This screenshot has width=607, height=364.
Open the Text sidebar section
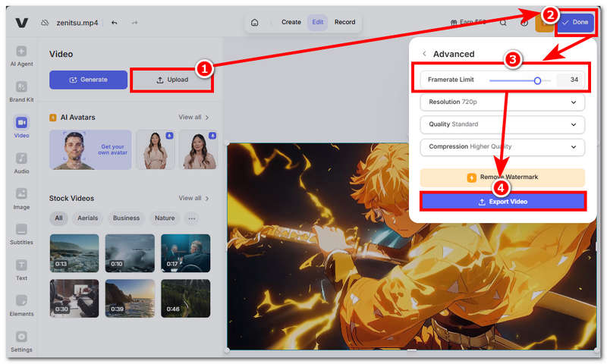tap(22, 271)
